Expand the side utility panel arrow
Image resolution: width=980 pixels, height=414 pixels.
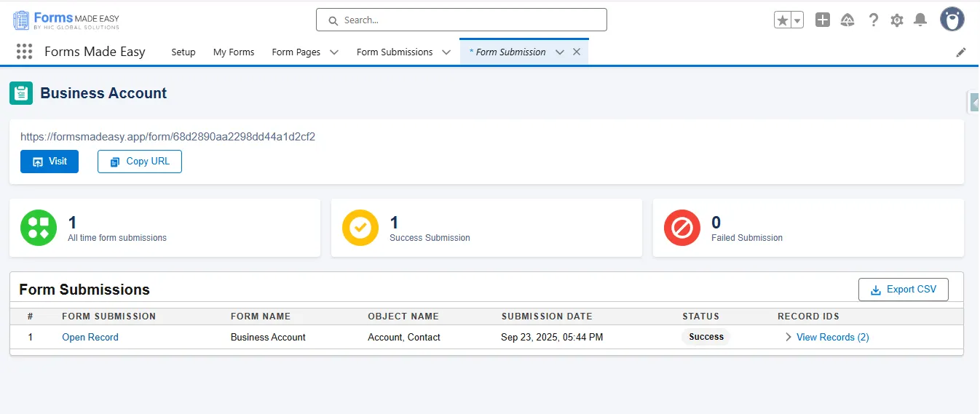tap(974, 103)
